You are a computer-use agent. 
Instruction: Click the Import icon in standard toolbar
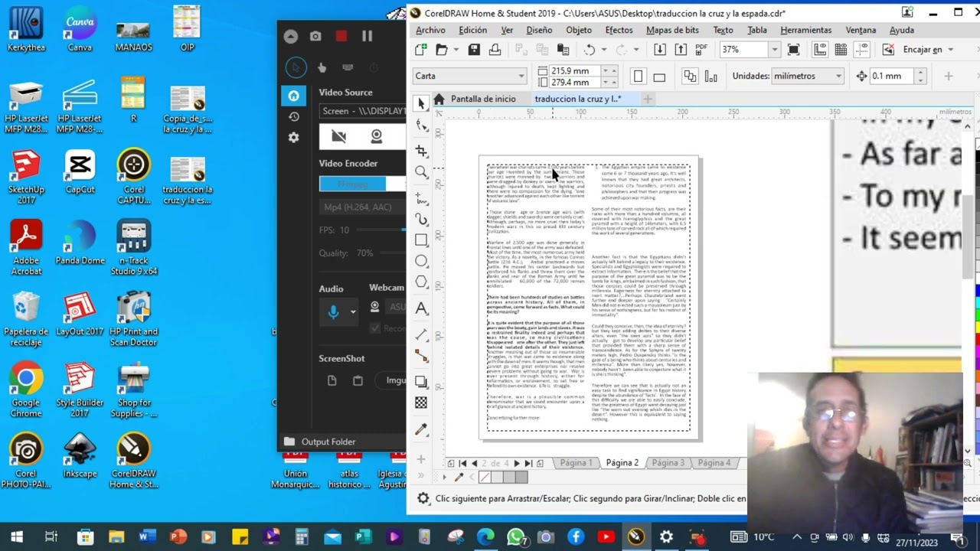tap(660, 50)
